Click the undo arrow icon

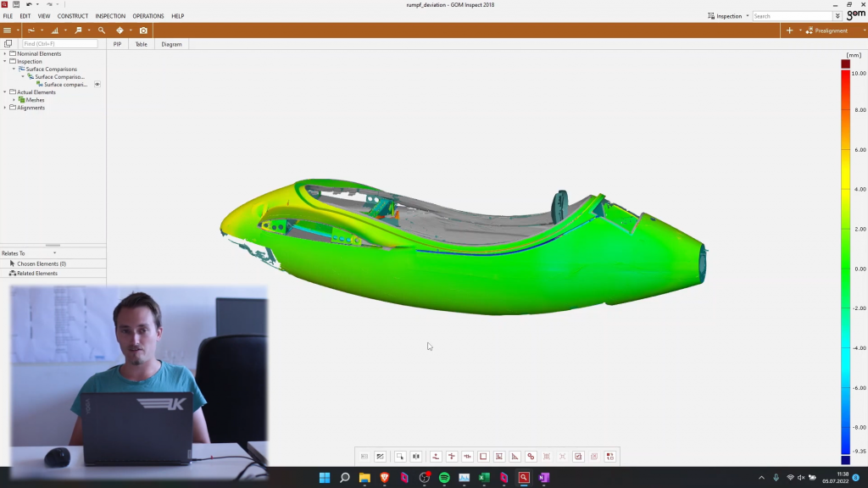[30, 4]
